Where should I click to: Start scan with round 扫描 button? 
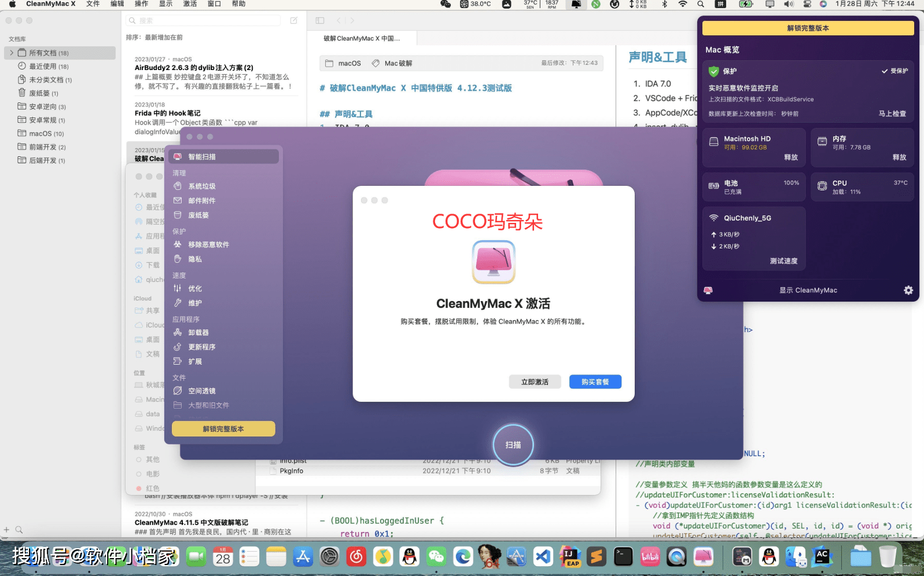click(513, 445)
